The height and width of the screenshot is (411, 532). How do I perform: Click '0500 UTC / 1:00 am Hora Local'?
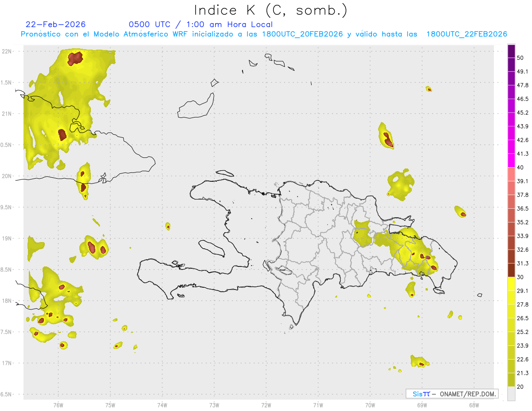tap(201, 24)
